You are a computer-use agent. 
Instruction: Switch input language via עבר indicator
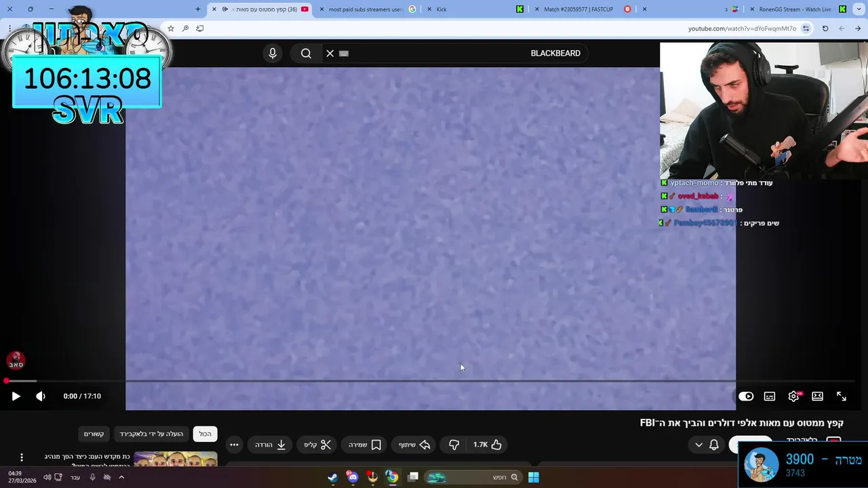tap(75, 477)
